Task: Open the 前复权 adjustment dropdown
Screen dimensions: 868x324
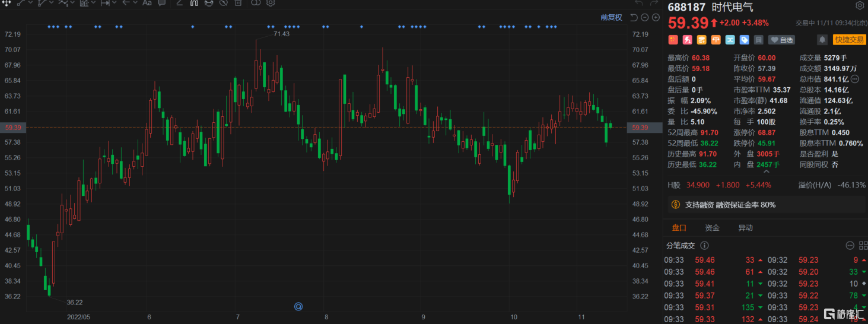Action: point(611,17)
